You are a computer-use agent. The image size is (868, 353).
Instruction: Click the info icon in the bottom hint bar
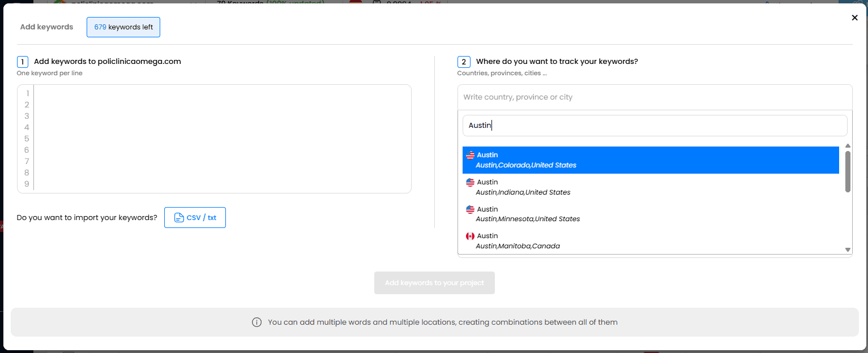click(x=256, y=322)
